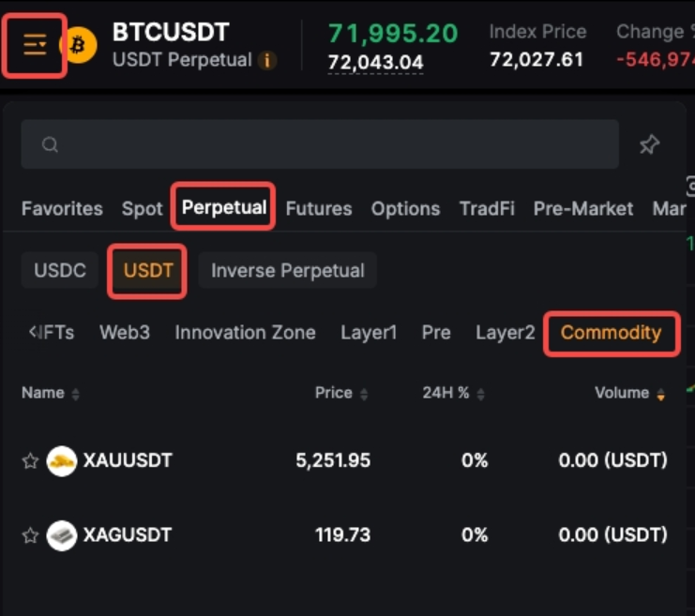
Task: Click the search magnifier icon
Action: (x=51, y=144)
